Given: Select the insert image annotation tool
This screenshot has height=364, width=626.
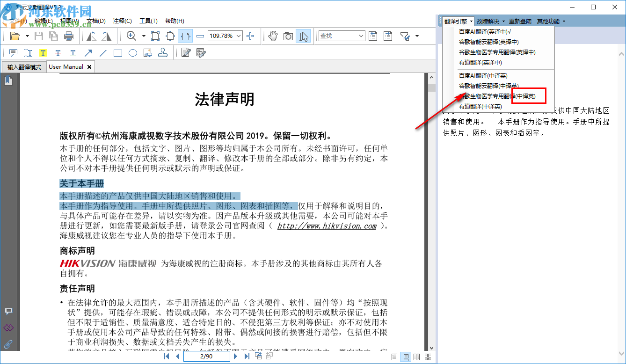Looking at the screenshot, I should (148, 53).
